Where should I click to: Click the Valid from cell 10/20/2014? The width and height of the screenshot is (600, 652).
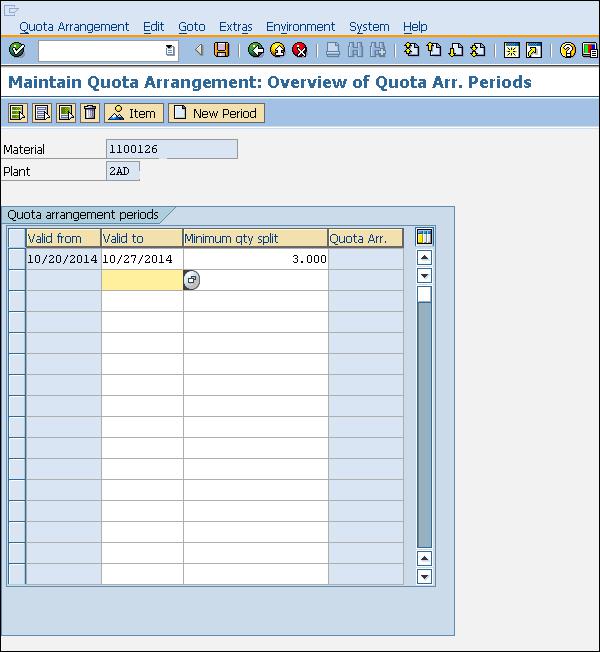click(x=63, y=259)
